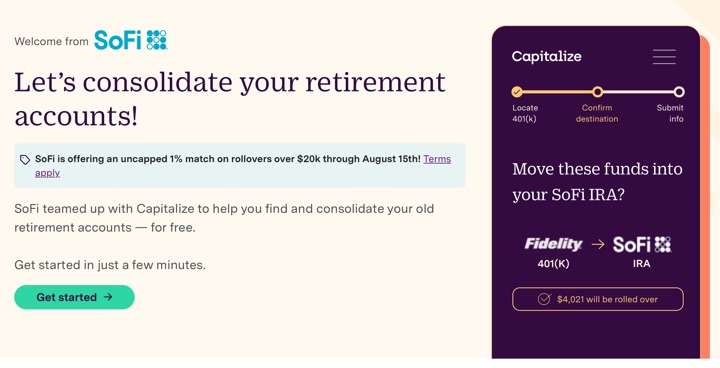The height and width of the screenshot is (368, 720).
Task: Click the completed Locate 401(k) step checkmark
Action: pos(517,92)
